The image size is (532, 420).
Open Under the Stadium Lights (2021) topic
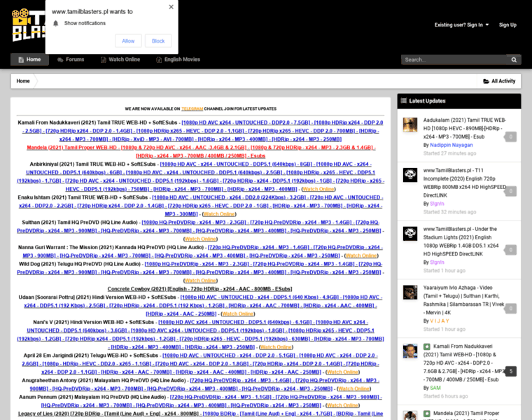pyautogui.click(x=461, y=241)
